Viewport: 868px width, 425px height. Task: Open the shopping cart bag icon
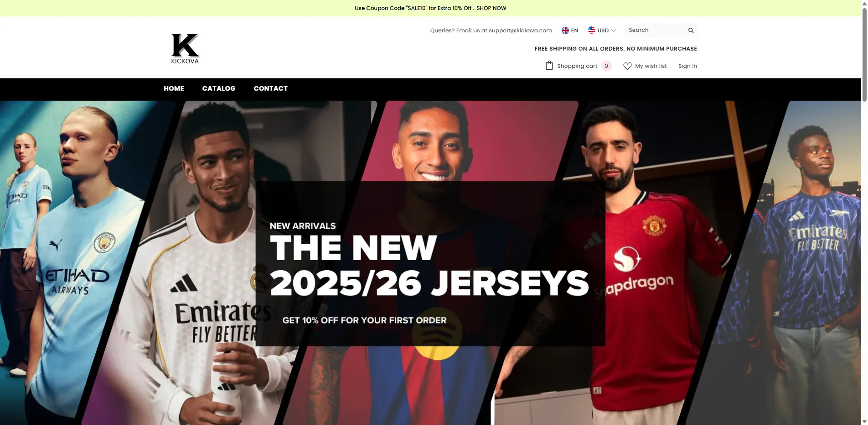(549, 66)
